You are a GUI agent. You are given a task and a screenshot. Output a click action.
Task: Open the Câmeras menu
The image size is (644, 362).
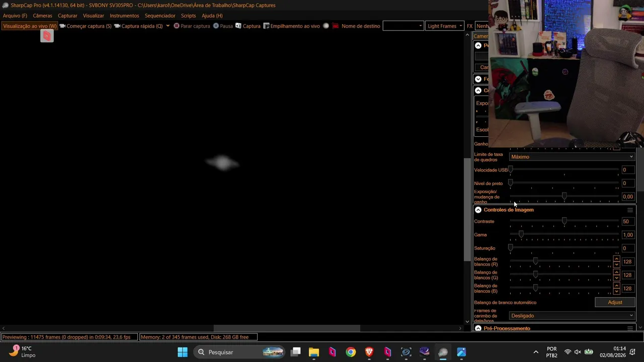[42, 16]
